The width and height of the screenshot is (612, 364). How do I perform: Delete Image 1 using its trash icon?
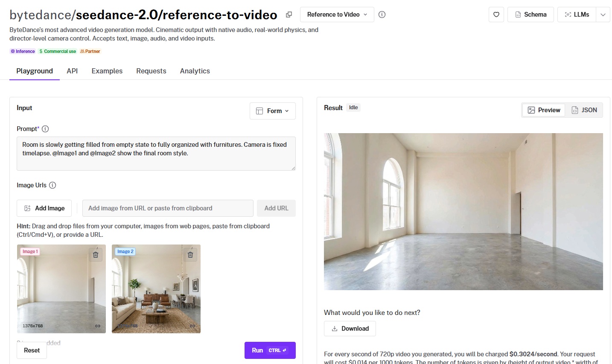[96, 255]
